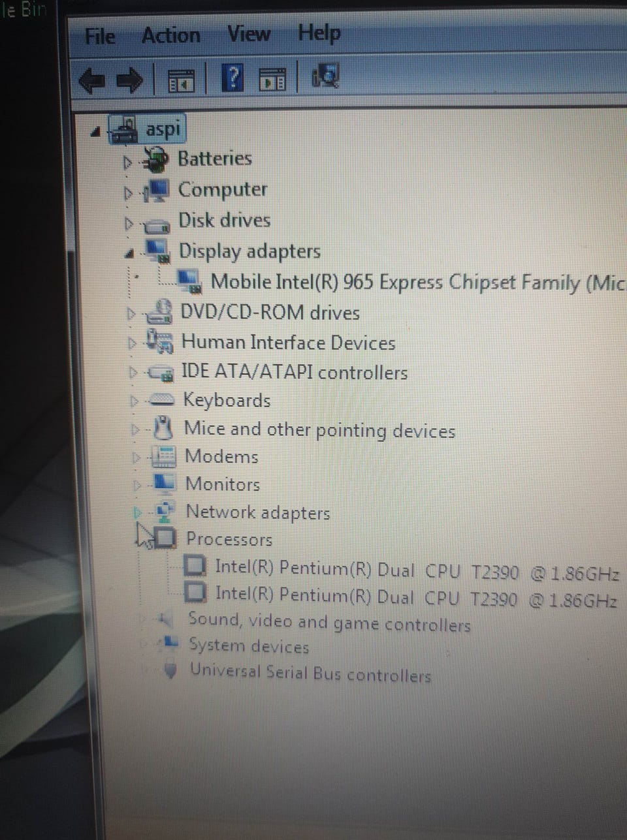Screen dimensions: 627x840
Task: Expand the Computer category
Action: click(x=129, y=193)
